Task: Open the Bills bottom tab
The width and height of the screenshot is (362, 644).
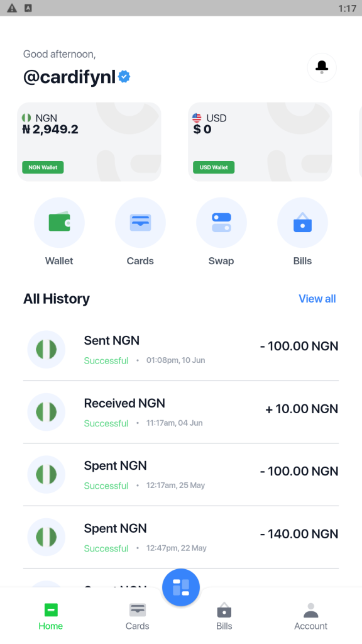Action: tap(224, 616)
